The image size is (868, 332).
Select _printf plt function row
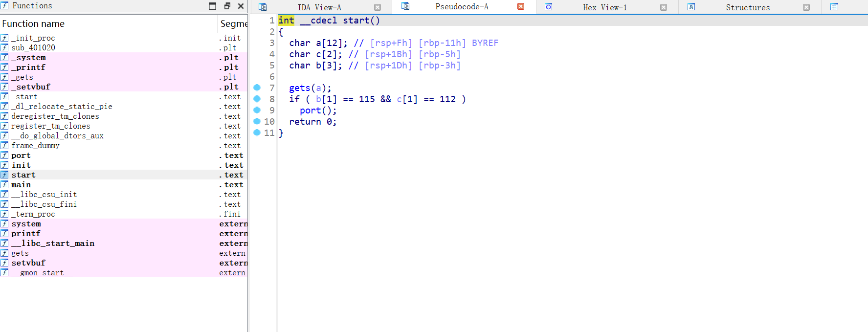click(x=124, y=67)
